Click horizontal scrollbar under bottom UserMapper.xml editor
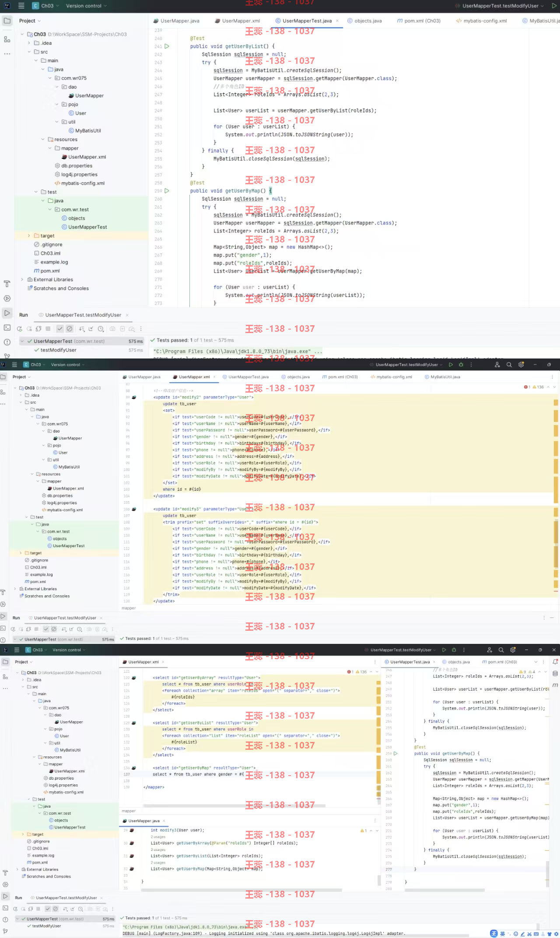 234,806
